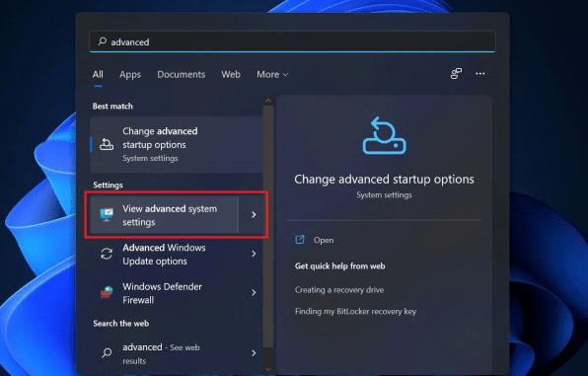The image size is (588, 376).
Task: Select View advanced system settings result
Action: click(164, 215)
